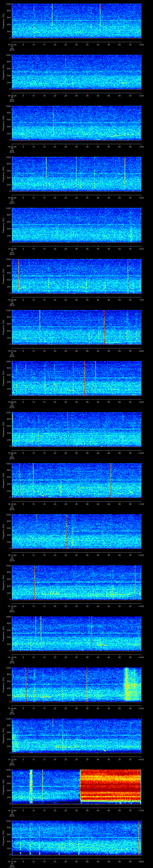View the spectrogram panel starting at 19:17:00
153x868 pixels.
76,838
